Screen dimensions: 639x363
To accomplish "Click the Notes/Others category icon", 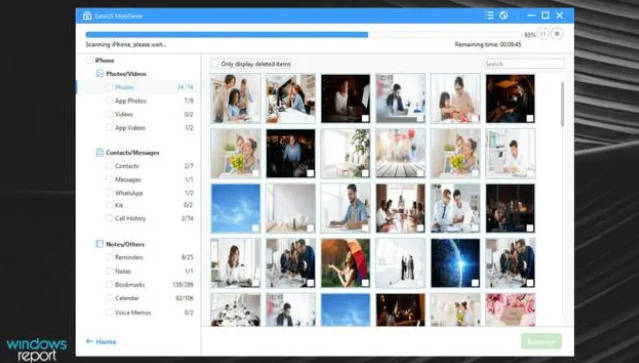I will coord(100,244).
